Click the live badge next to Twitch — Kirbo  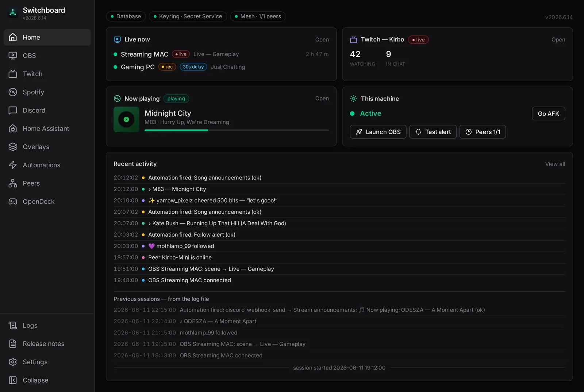pyautogui.click(x=418, y=39)
